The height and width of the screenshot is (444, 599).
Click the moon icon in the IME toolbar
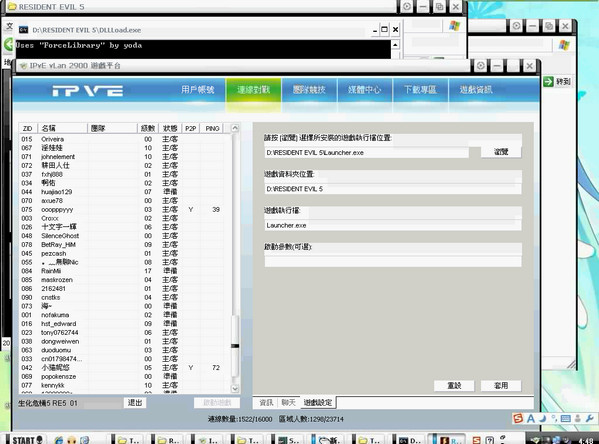pyautogui.click(x=542, y=418)
